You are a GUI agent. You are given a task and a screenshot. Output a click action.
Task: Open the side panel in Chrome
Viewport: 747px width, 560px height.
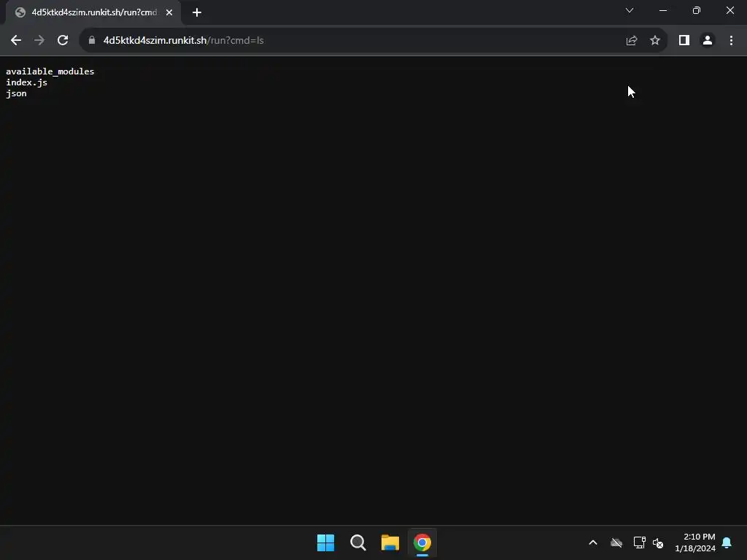(684, 41)
